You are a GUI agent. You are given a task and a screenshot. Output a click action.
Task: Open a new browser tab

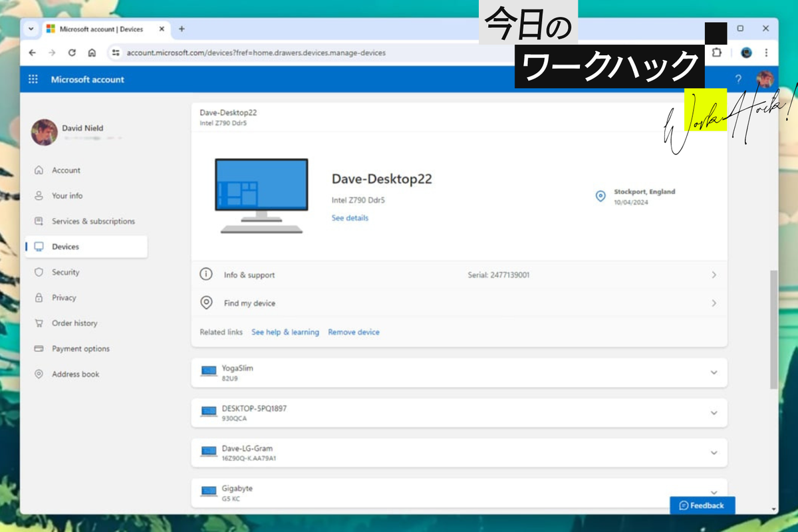pos(182,29)
